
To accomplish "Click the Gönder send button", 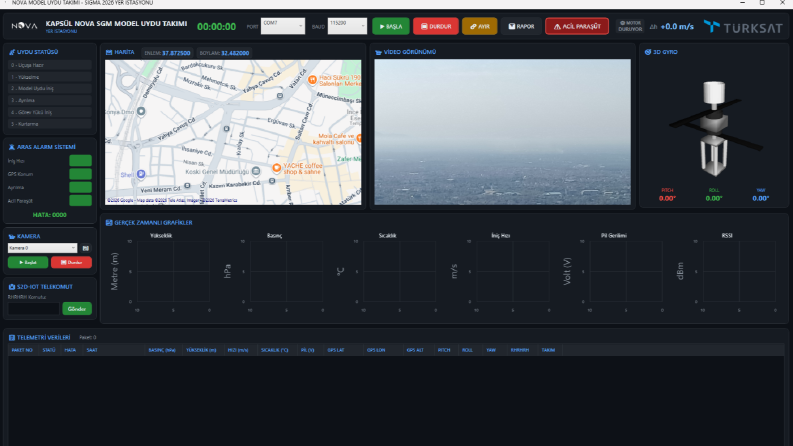I will [x=77, y=309].
